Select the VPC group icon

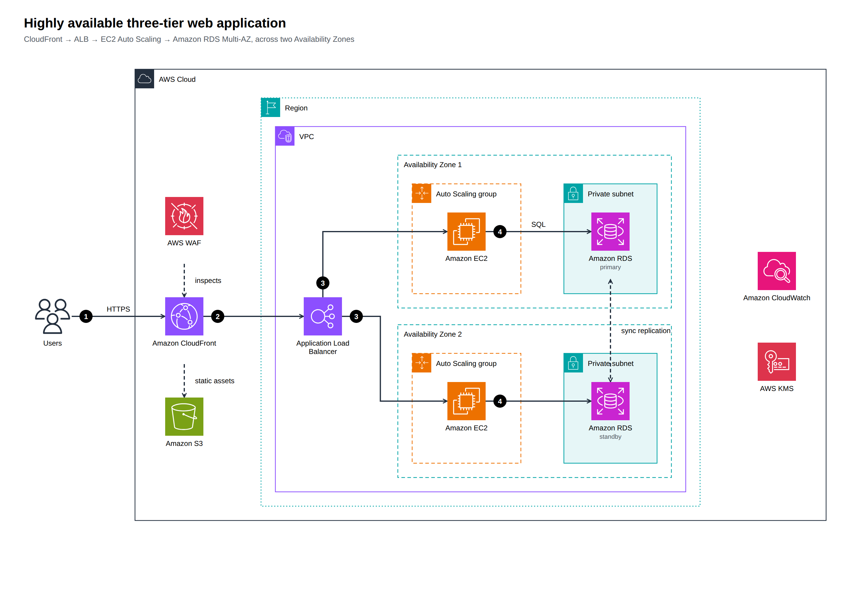pos(285,136)
